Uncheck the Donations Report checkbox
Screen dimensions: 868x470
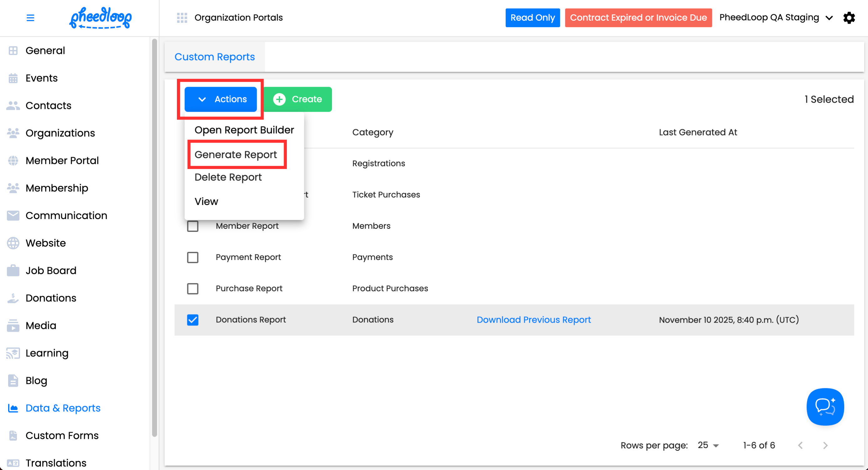click(193, 320)
